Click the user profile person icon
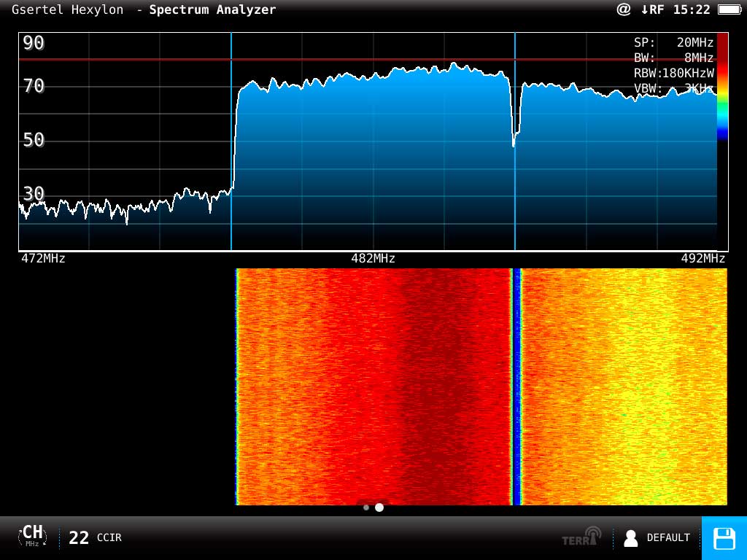The height and width of the screenshot is (560, 747). click(631, 538)
